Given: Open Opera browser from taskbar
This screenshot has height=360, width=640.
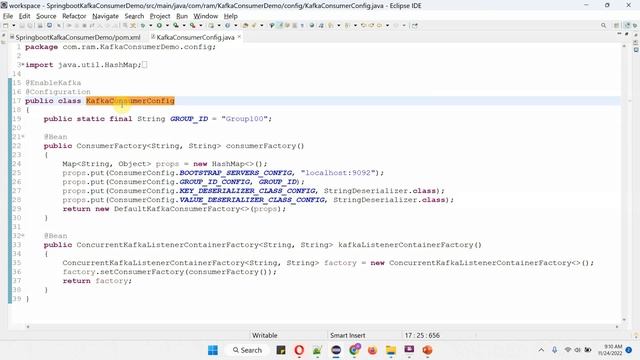Looking at the screenshot, I should coord(299,350).
